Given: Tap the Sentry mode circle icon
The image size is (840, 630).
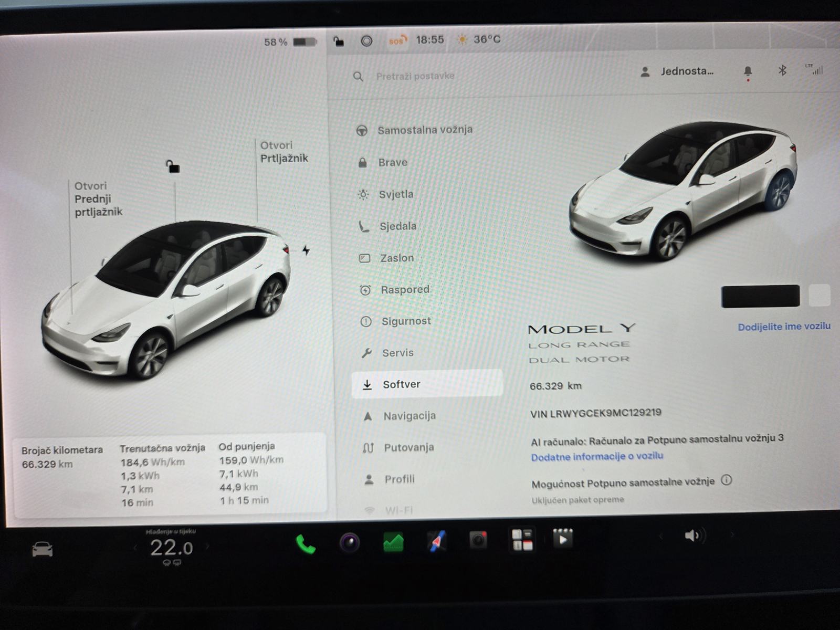Looking at the screenshot, I should click(366, 40).
